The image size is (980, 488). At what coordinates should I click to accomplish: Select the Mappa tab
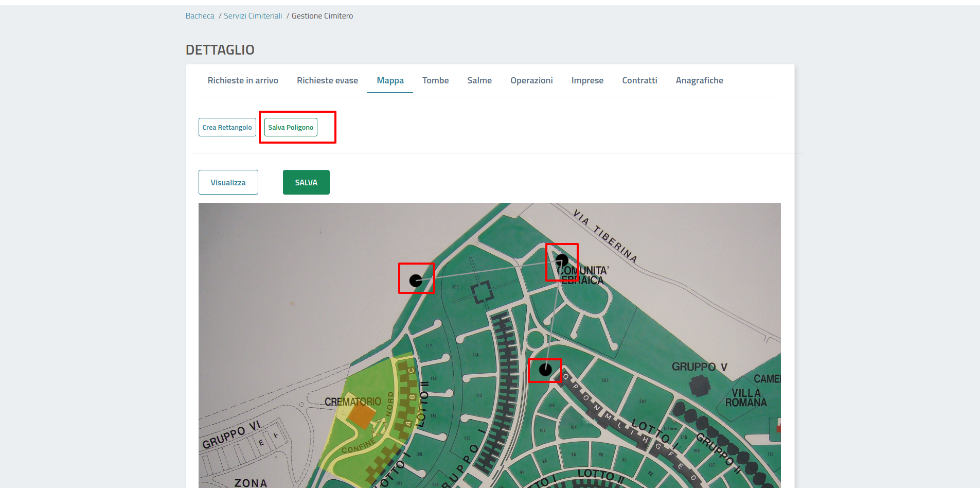pos(390,80)
